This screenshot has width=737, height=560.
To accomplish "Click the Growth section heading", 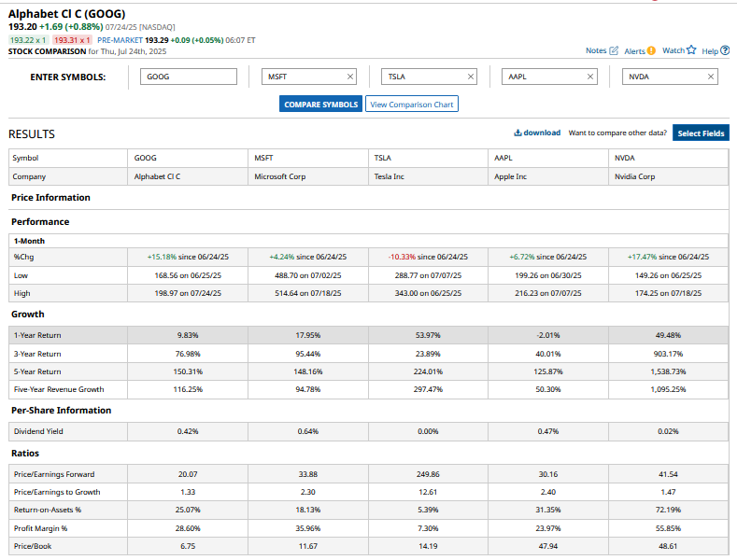I will (x=28, y=314).
